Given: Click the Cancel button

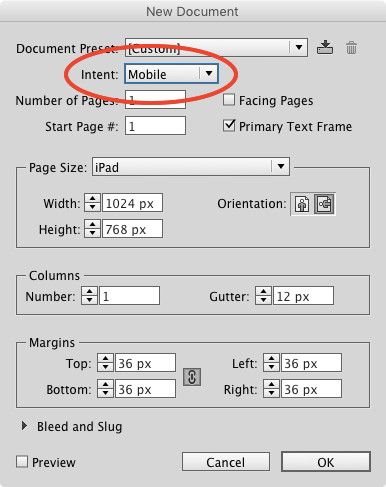Looking at the screenshot, I should (226, 462).
